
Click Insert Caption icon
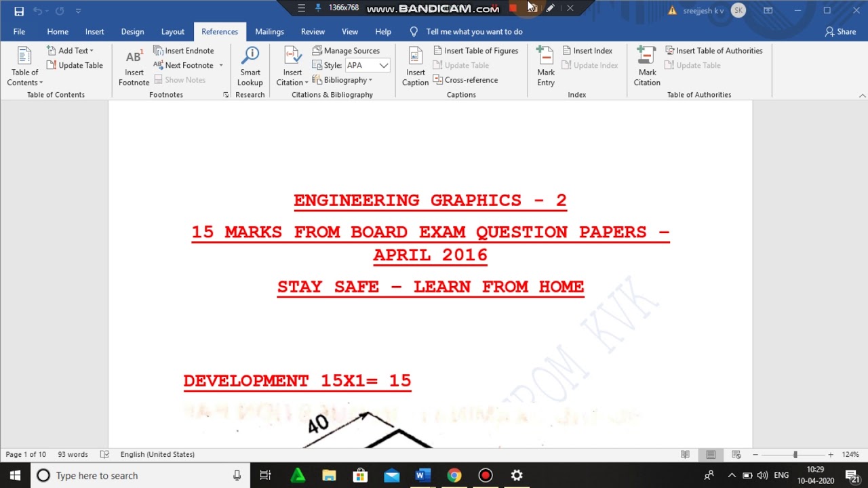coord(416,66)
